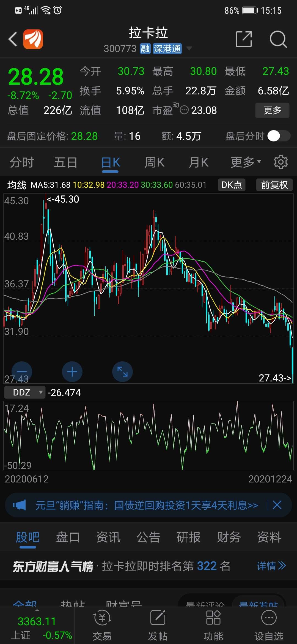Open the 财务 tab
The image size is (297, 644).
(229, 537)
